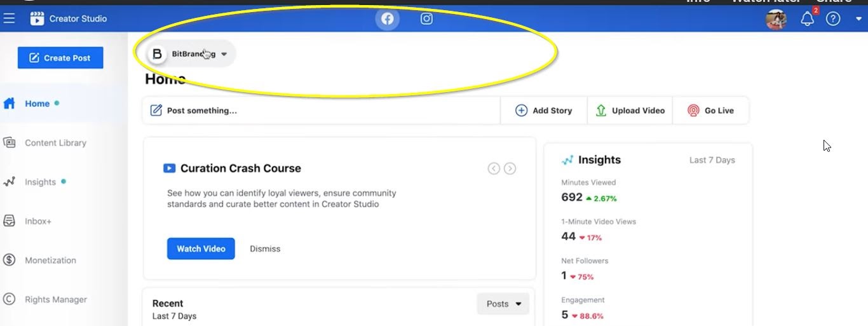The image size is (868, 326).
Task: Open the notifications bell
Action: 808,18
